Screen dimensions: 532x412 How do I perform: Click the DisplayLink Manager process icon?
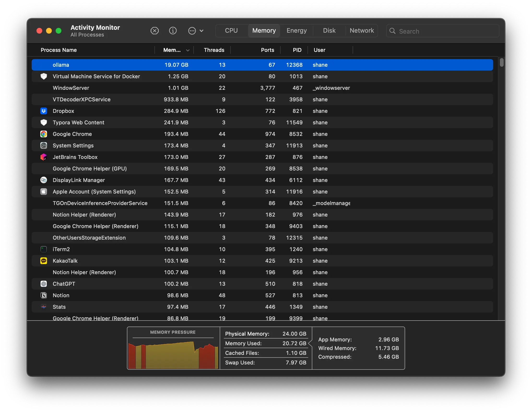44,180
